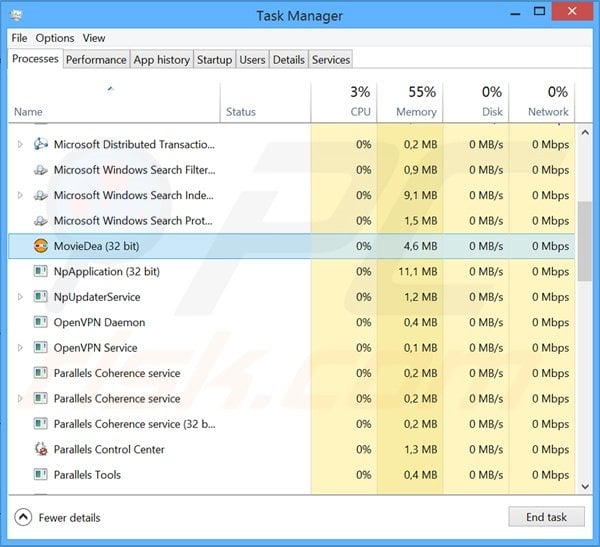The width and height of the screenshot is (600, 547).
Task: Click the Task Manager title bar icon
Action: pyautogui.click(x=18, y=16)
